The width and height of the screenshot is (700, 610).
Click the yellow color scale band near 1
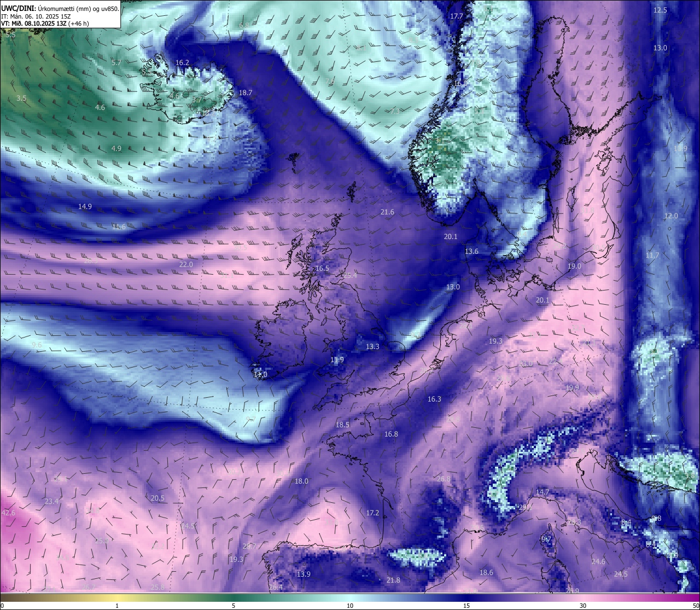[x=117, y=597]
